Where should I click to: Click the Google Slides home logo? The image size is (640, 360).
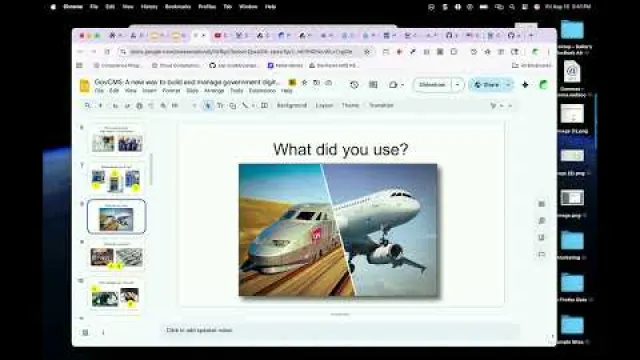(84, 86)
